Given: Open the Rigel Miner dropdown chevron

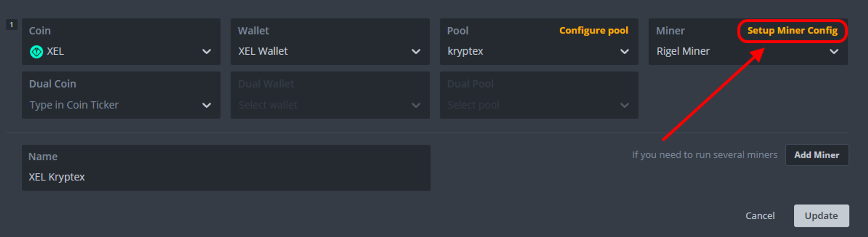Looking at the screenshot, I should click(x=834, y=52).
